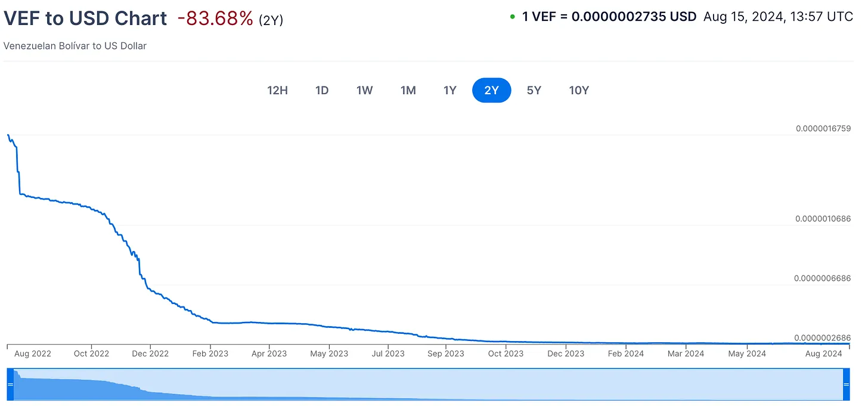Click the green live rate indicator dot
The image size is (868, 406).
pyautogui.click(x=512, y=17)
